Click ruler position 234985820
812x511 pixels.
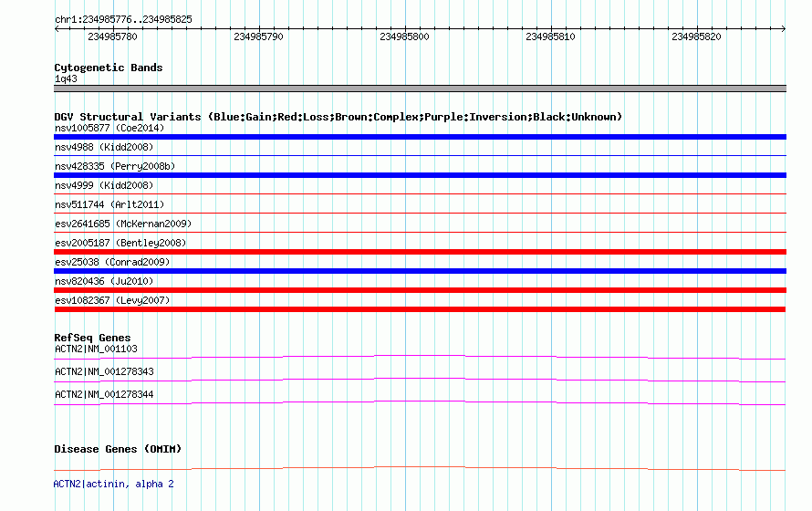[x=696, y=36]
